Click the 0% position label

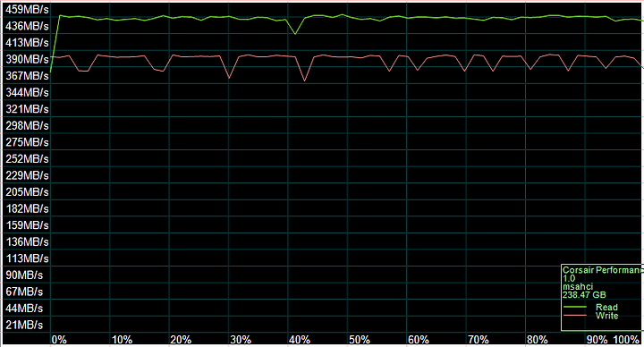[x=59, y=340]
